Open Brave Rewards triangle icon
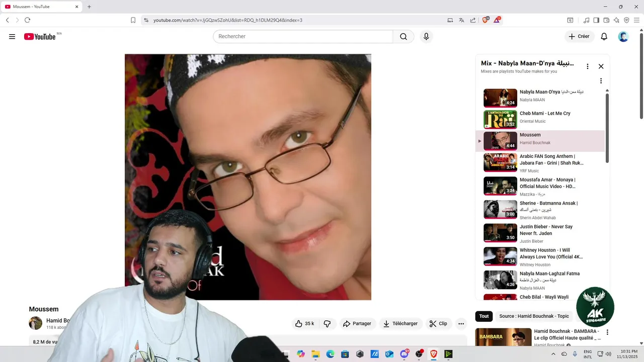This screenshot has width=644, height=362. (x=497, y=20)
